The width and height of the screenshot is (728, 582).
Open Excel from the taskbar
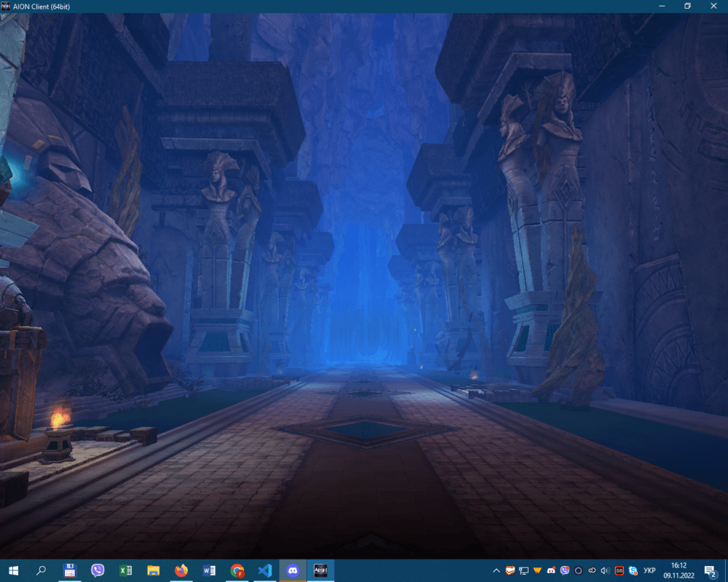[126, 570]
